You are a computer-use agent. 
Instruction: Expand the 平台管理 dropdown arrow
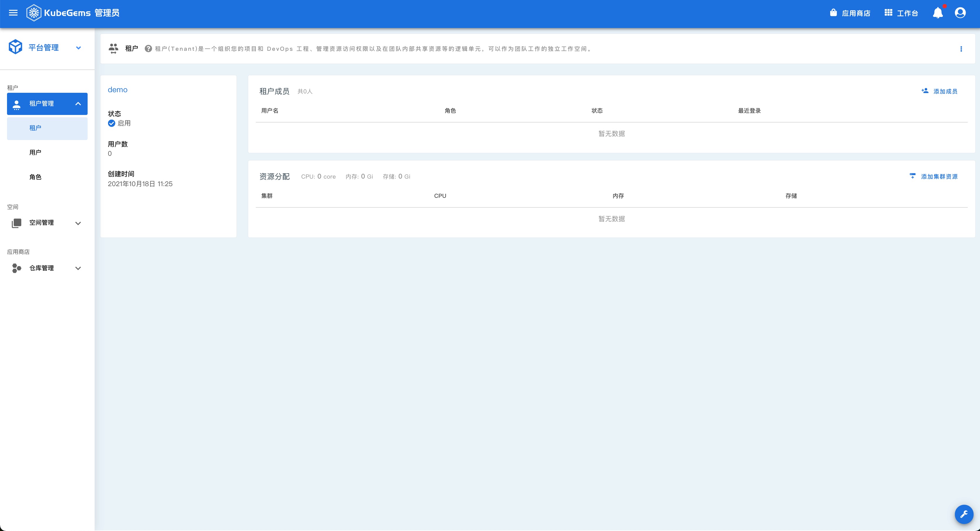point(78,48)
